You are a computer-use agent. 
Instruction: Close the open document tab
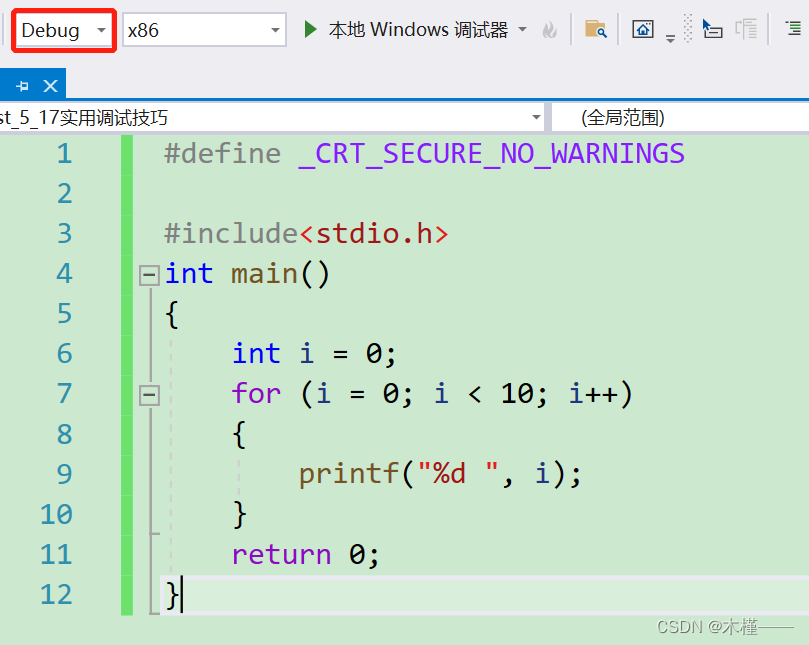point(51,86)
